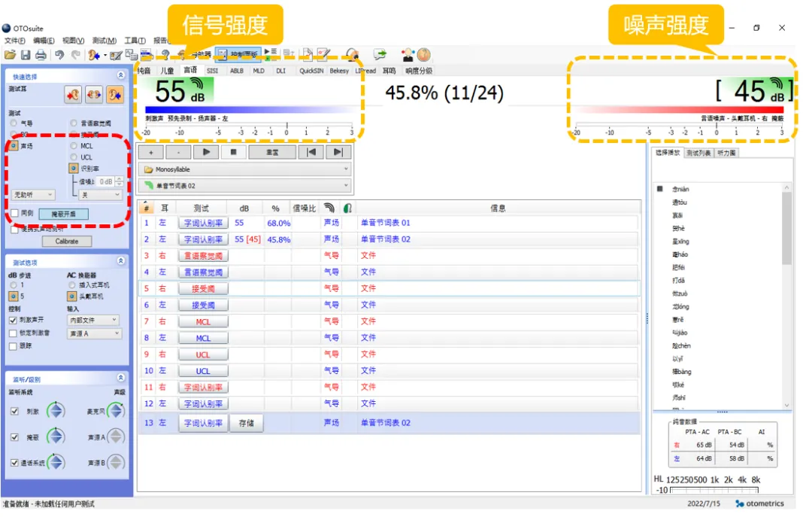Open the 测试列表 tab
The width and height of the screenshot is (812, 517).
pos(698,153)
